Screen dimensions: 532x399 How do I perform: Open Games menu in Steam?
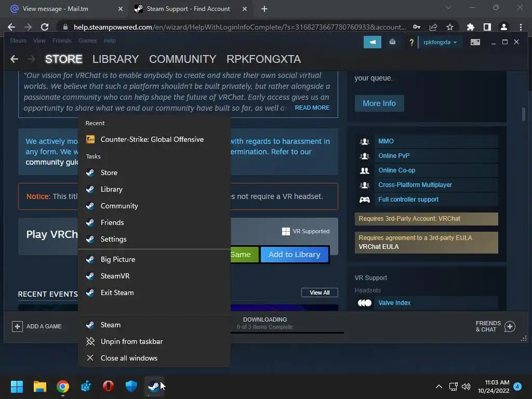(x=87, y=41)
